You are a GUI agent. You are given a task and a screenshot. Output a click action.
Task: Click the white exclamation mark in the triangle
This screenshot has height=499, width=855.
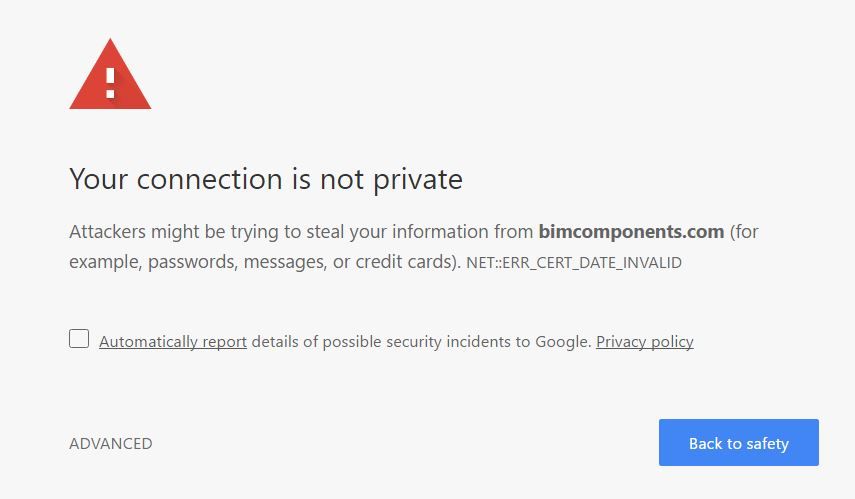coord(110,80)
